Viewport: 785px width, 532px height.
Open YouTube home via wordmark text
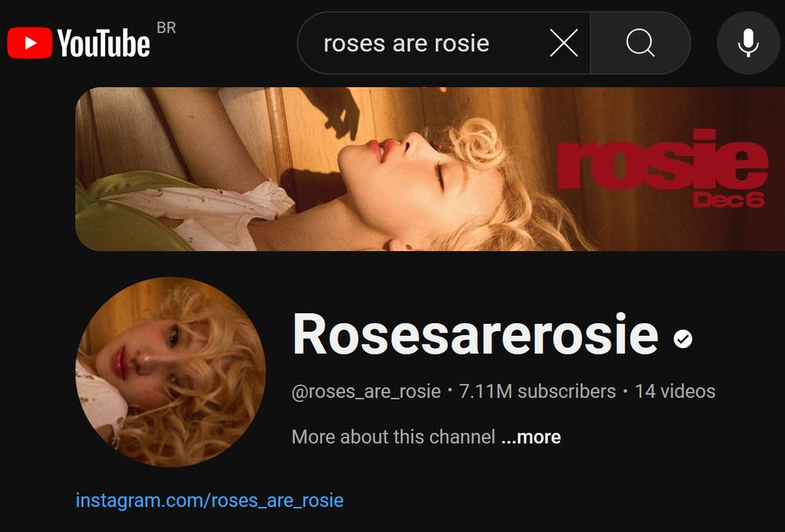(x=103, y=43)
